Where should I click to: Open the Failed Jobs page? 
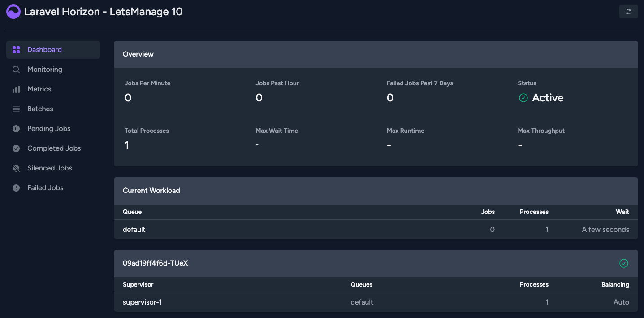point(45,188)
